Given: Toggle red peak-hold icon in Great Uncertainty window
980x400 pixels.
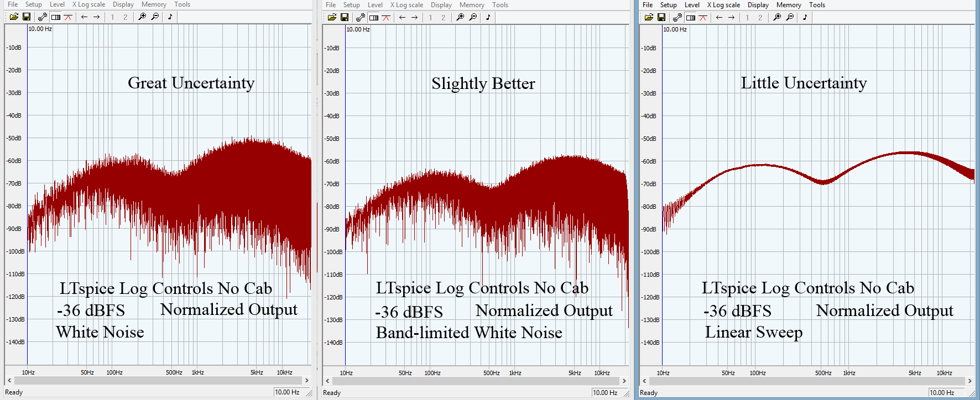Looking at the screenshot, I should (x=68, y=17).
